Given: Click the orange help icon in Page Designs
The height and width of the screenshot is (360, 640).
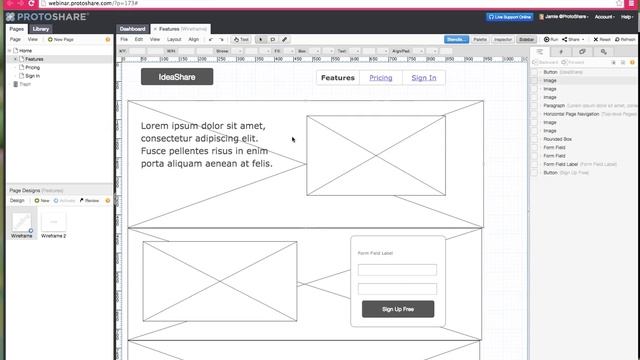Looking at the screenshot, I should click(x=108, y=200).
